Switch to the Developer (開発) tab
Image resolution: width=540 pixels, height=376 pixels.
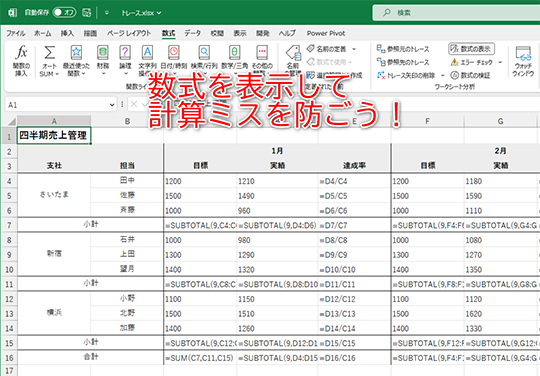tap(262, 33)
